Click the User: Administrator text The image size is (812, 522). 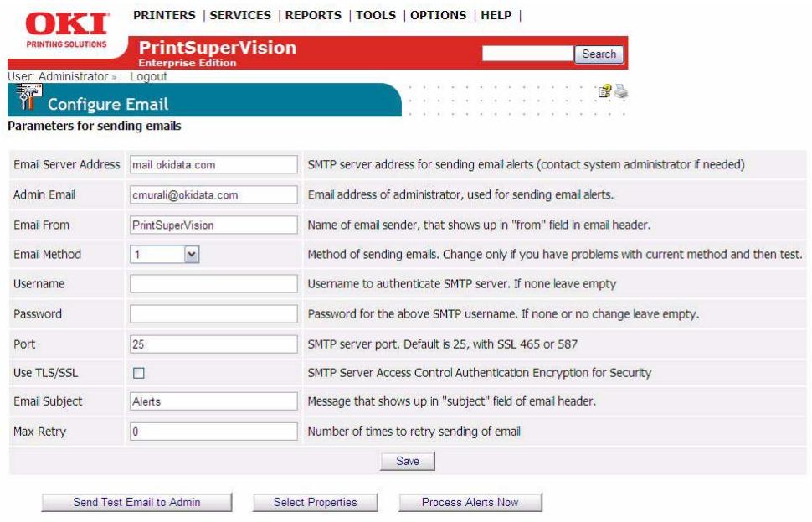click(x=58, y=77)
